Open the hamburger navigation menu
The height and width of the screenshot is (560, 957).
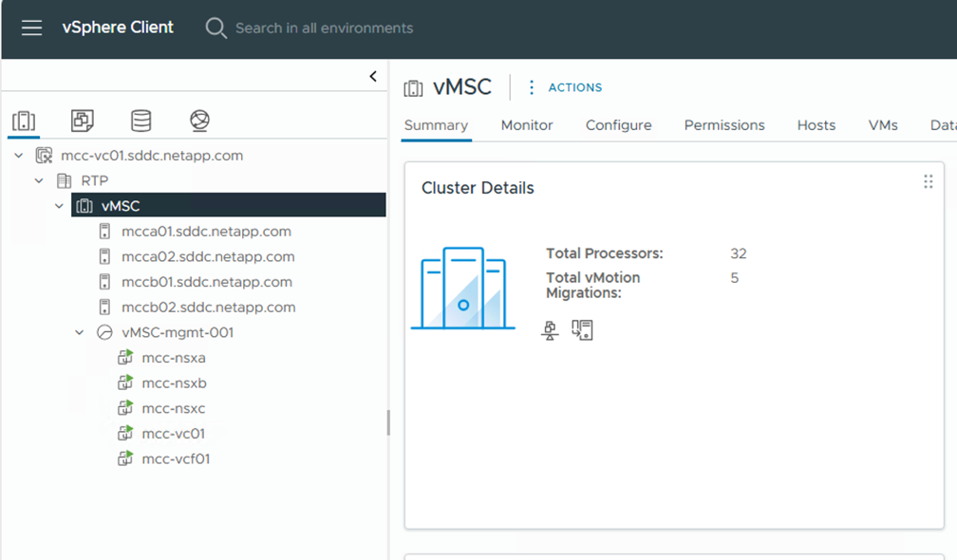click(31, 28)
